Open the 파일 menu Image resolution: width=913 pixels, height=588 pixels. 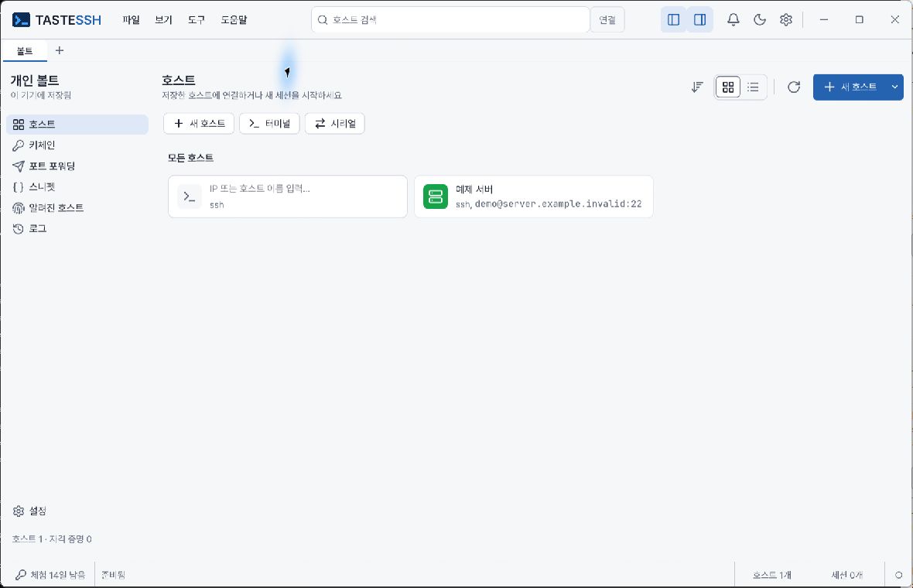(131, 20)
